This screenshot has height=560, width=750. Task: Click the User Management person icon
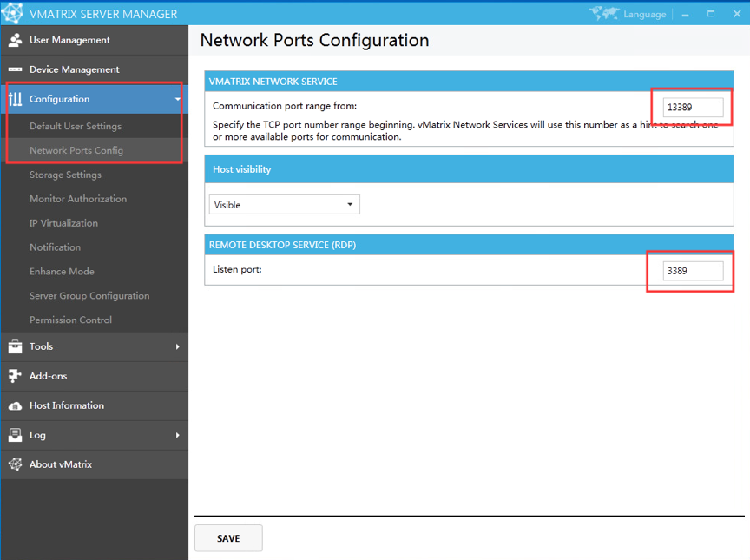coord(15,40)
